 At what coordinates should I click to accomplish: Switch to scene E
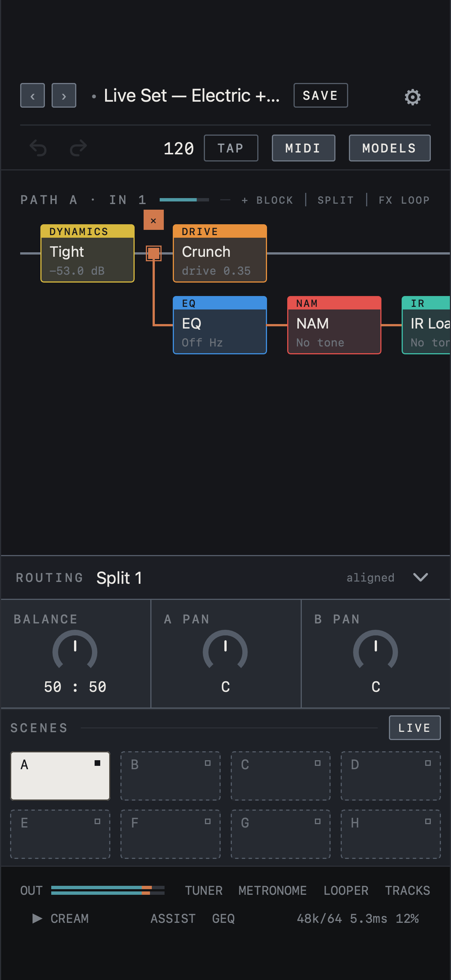coord(60,834)
